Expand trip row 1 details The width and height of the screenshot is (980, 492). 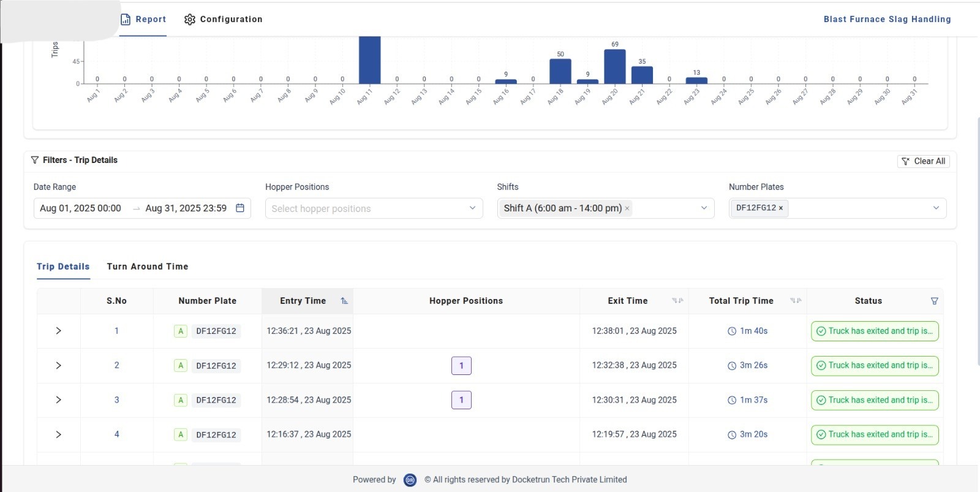(58, 331)
